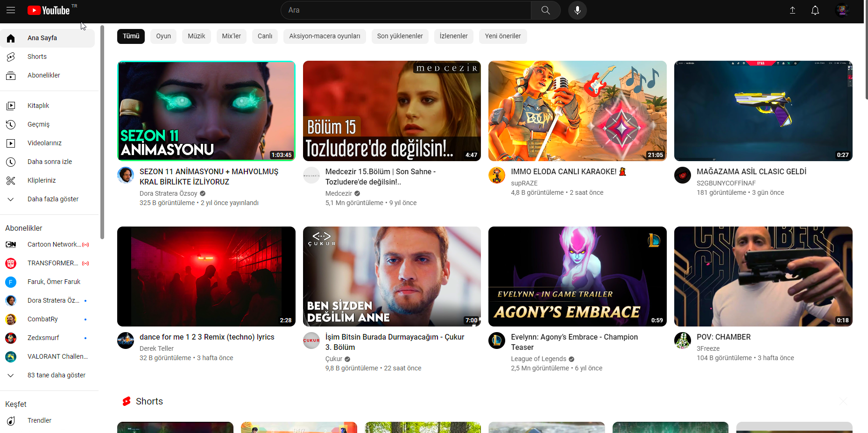The image size is (868, 433).
Task: Play the karaoke guitar thumbnail
Action: pos(578,111)
